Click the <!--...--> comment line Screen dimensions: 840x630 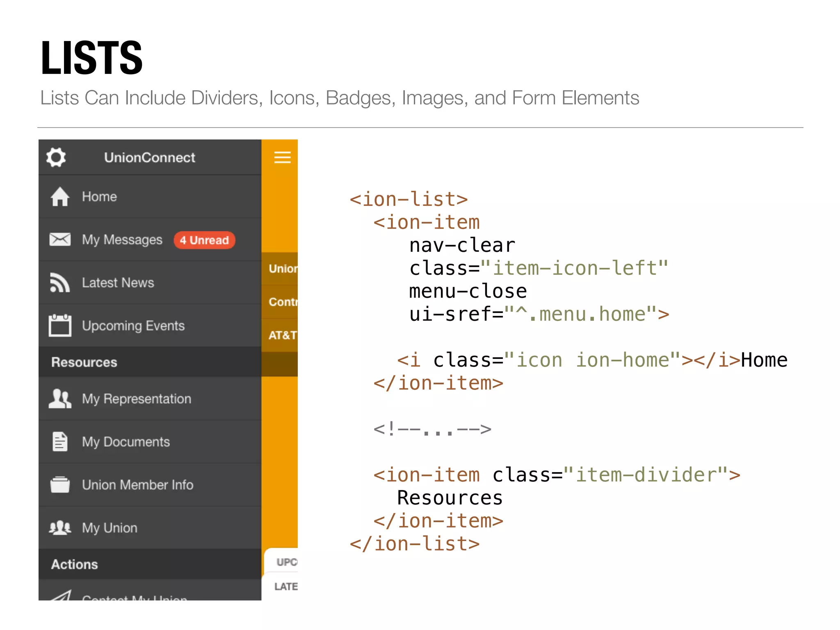pyautogui.click(x=432, y=429)
